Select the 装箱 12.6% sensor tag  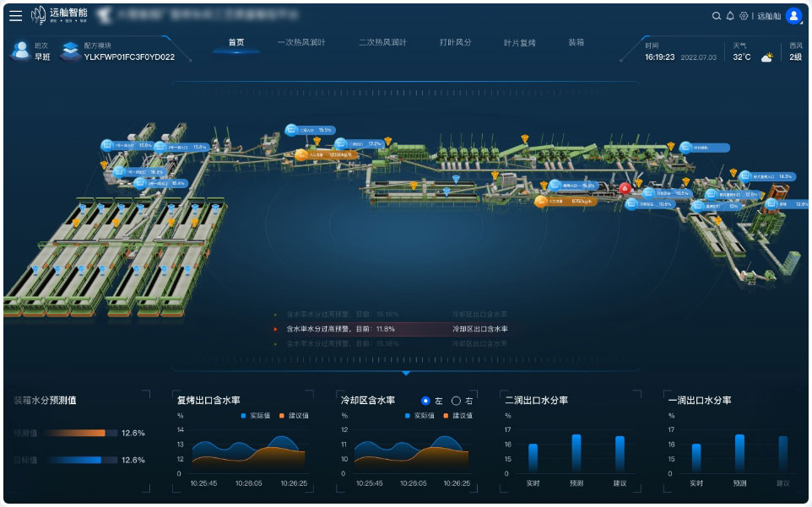(x=786, y=204)
